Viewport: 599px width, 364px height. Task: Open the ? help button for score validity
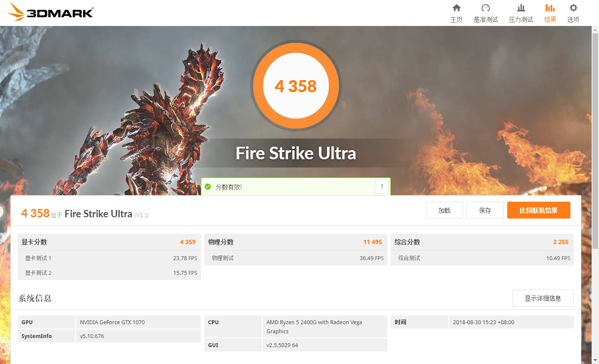coord(382,187)
